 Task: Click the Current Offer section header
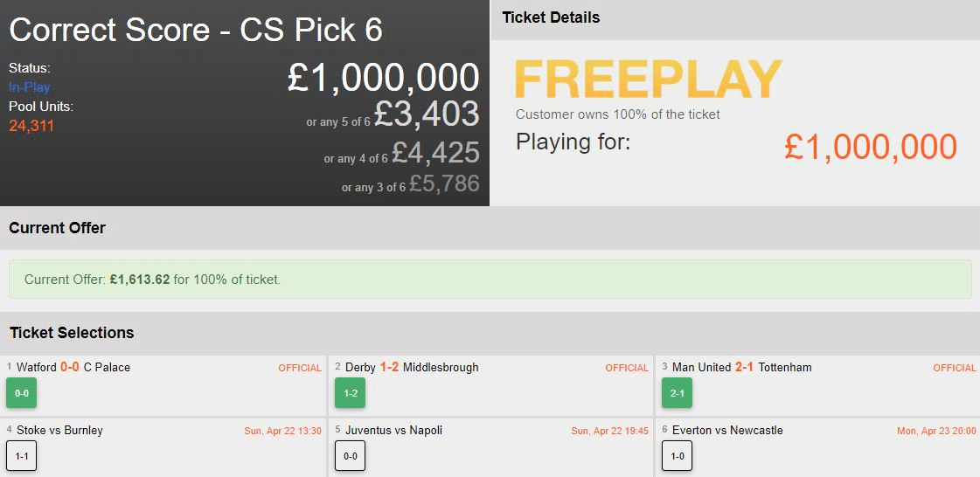57,228
